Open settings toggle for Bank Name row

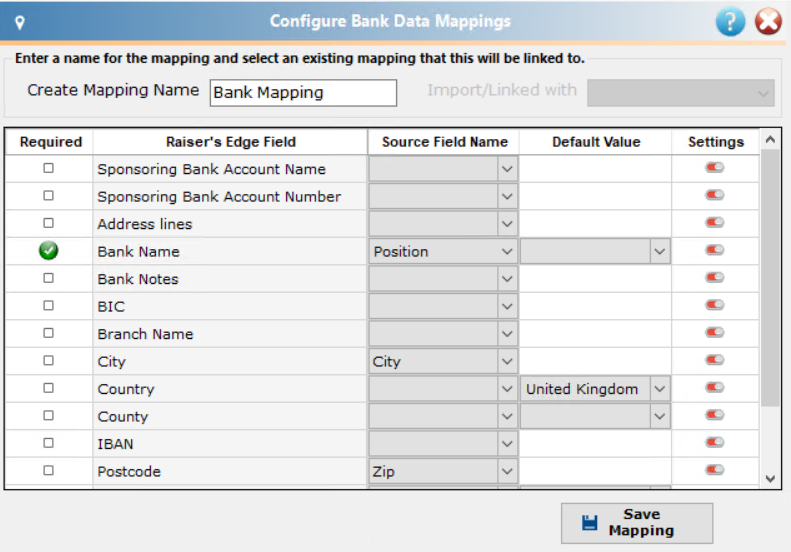pos(715,250)
